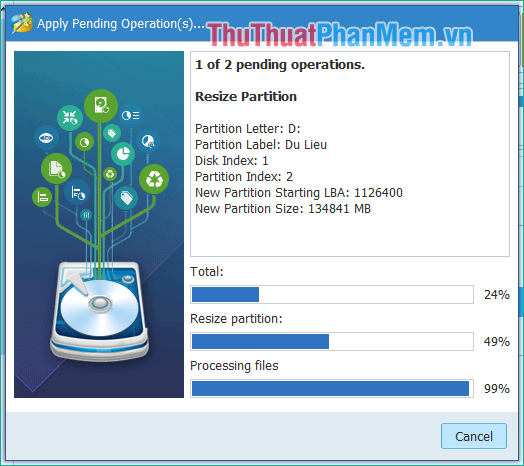Click the "1 of 2 pending operations" heading
Image resolution: width=524 pixels, height=466 pixels.
[x=280, y=65]
